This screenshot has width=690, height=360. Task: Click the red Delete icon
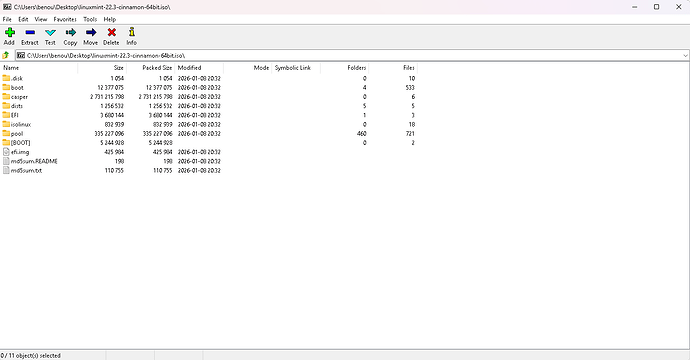pyautogui.click(x=111, y=33)
